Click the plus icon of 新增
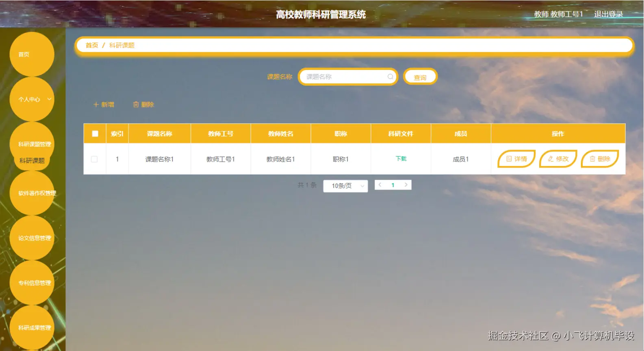Screen dimensions: 644x351 point(96,105)
